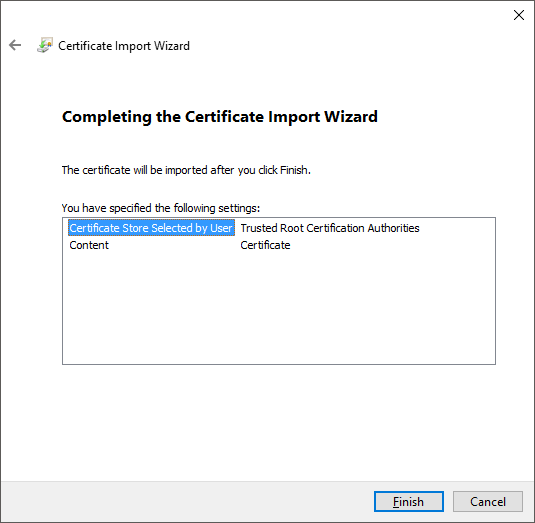Click the 'Certificate' content value

pyautogui.click(x=265, y=245)
